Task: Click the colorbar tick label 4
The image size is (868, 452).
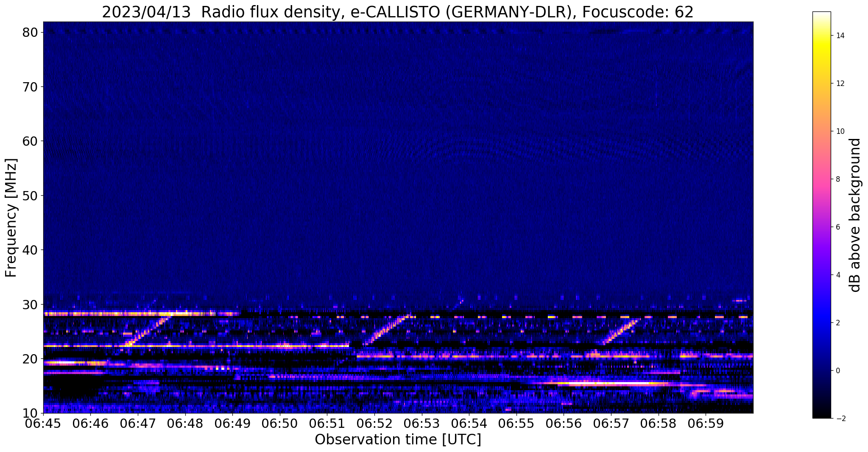Action: click(837, 275)
